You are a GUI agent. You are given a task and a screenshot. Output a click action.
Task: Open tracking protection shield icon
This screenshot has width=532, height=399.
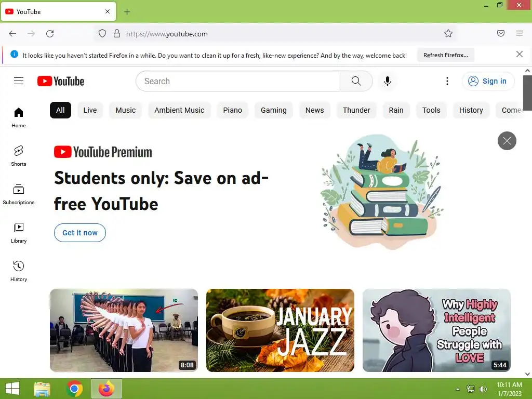102,34
